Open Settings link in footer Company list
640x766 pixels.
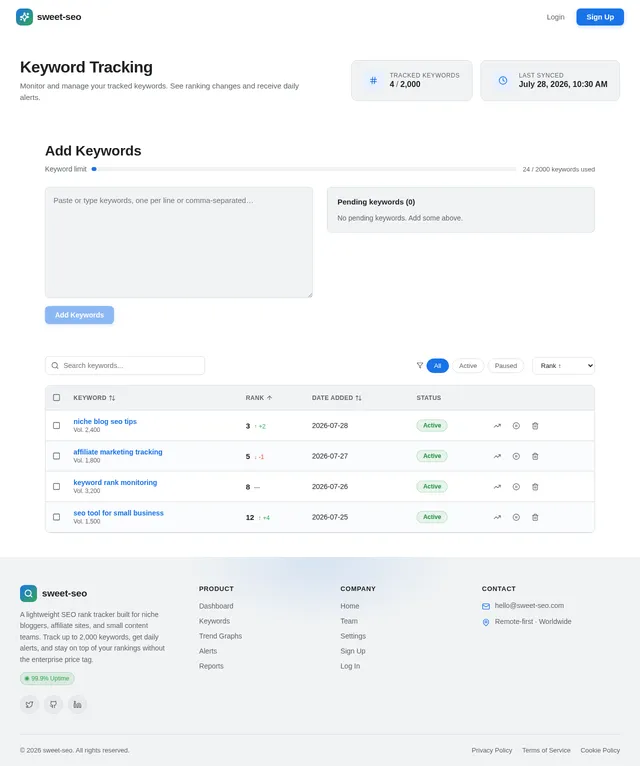(x=353, y=636)
